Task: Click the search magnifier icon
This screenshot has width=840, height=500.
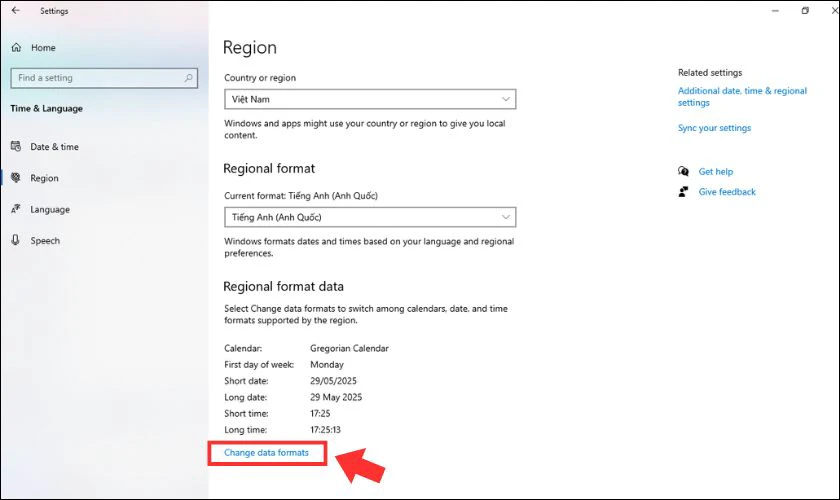Action: pyautogui.click(x=188, y=78)
